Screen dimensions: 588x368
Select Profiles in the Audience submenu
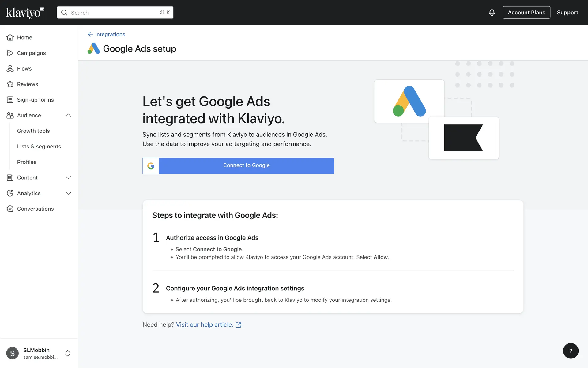pos(27,162)
